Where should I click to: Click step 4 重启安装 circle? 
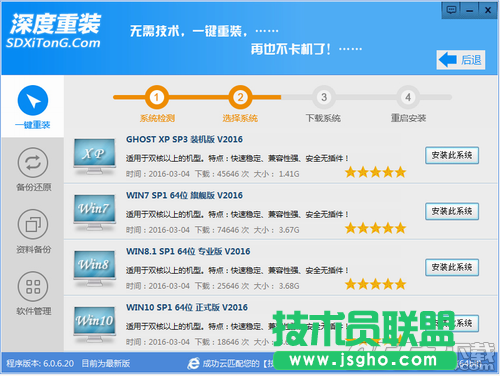coord(408,97)
